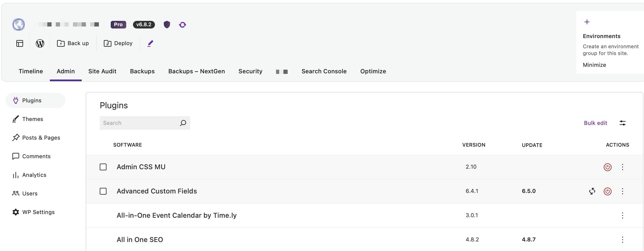Screen dimensions: 644x251
Task: Click the purple pencil edit icon
Action: [150, 43]
